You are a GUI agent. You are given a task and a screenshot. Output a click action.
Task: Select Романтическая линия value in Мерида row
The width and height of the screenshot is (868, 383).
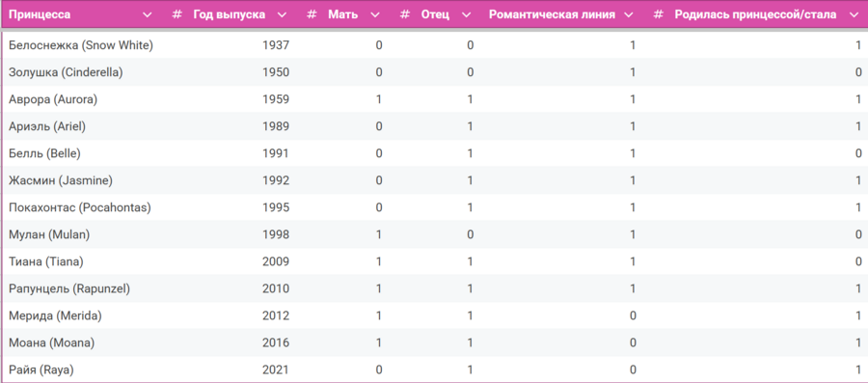click(633, 316)
